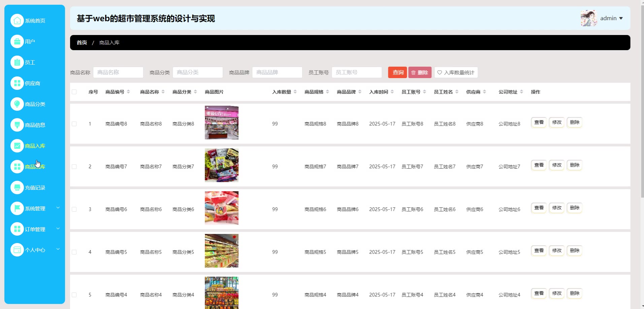This screenshot has height=309, width=644.
Task: Open 供应商 grid icon in sidebar
Action: (x=17, y=83)
